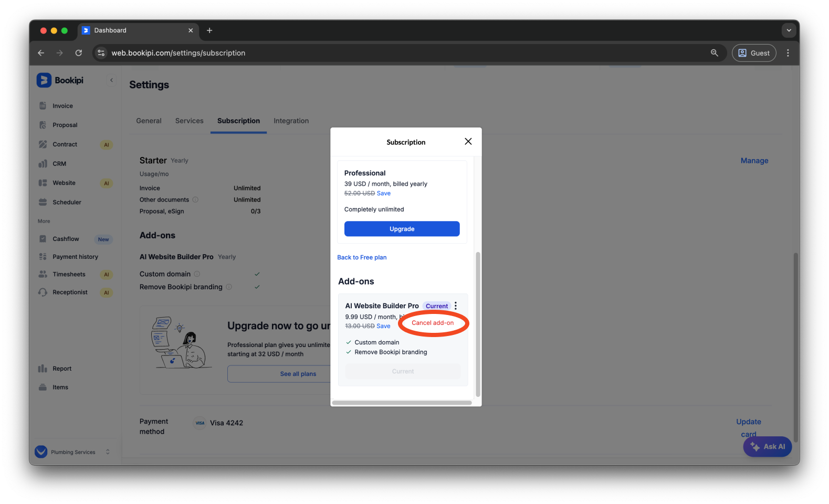This screenshot has width=829, height=504.
Task: Select the Dashboard browser tab
Action: [138, 30]
